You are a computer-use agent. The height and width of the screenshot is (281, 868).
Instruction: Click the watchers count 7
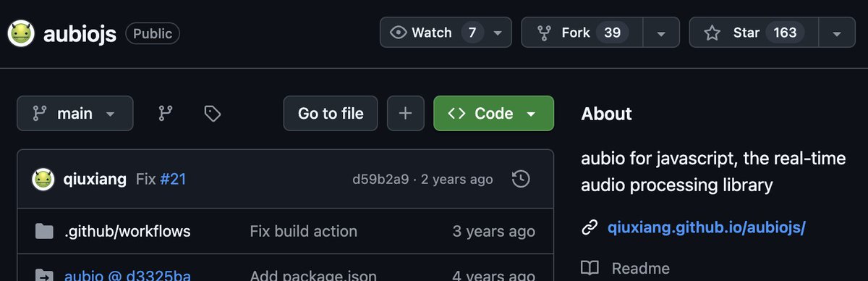[x=472, y=33]
